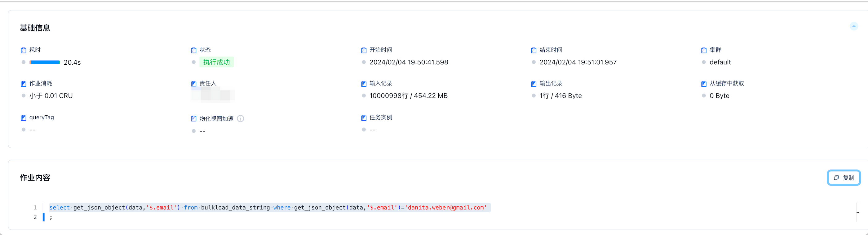Click the copy icon beside 从缓存中获取

704,84
